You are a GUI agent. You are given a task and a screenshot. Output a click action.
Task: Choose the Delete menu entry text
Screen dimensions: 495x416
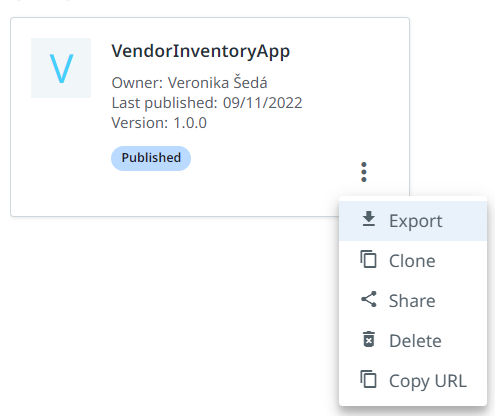[x=415, y=341]
